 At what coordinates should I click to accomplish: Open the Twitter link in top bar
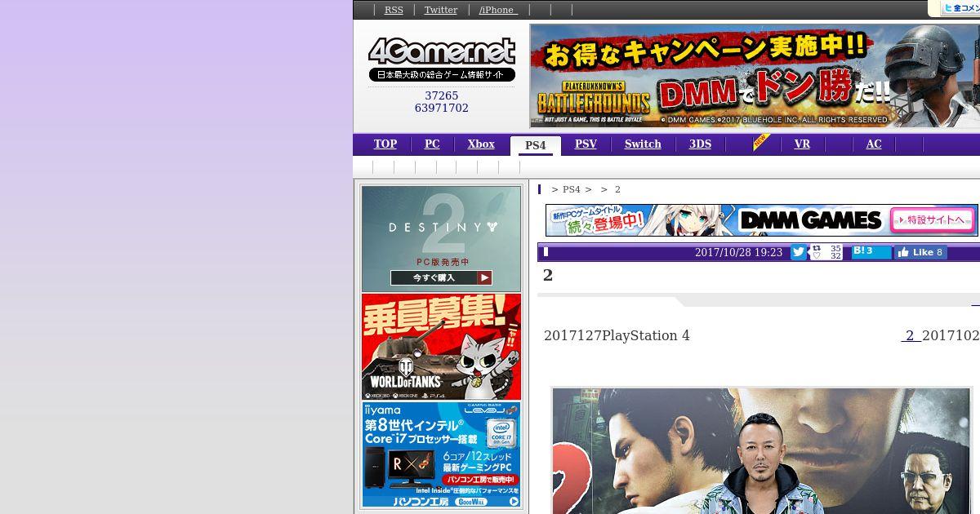(x=440, y=10)
